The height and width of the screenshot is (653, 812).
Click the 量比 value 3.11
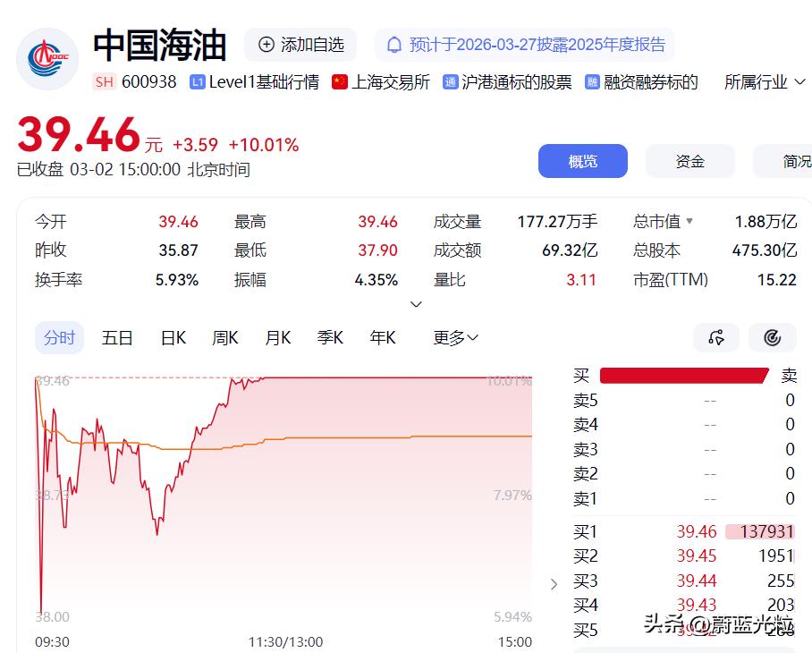coord(581,280)
